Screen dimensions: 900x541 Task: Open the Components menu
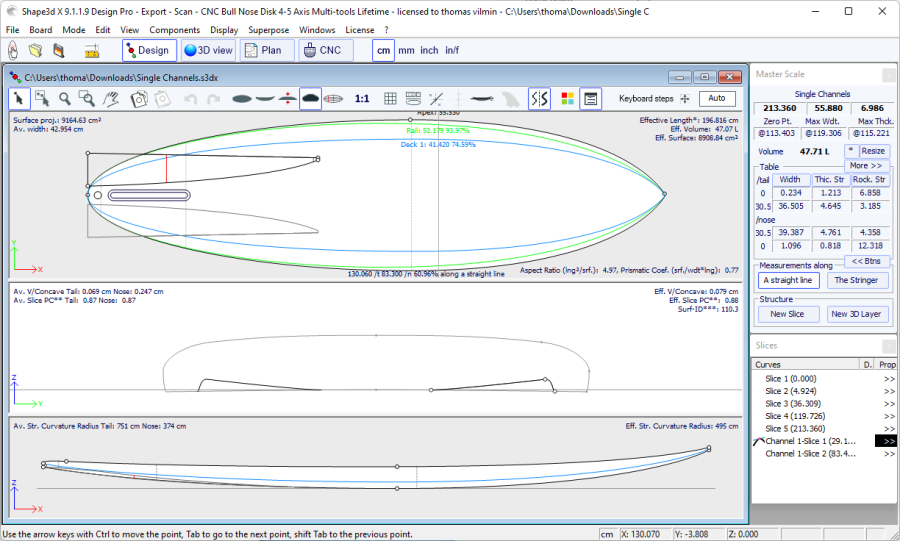click(x=175, y=30)
